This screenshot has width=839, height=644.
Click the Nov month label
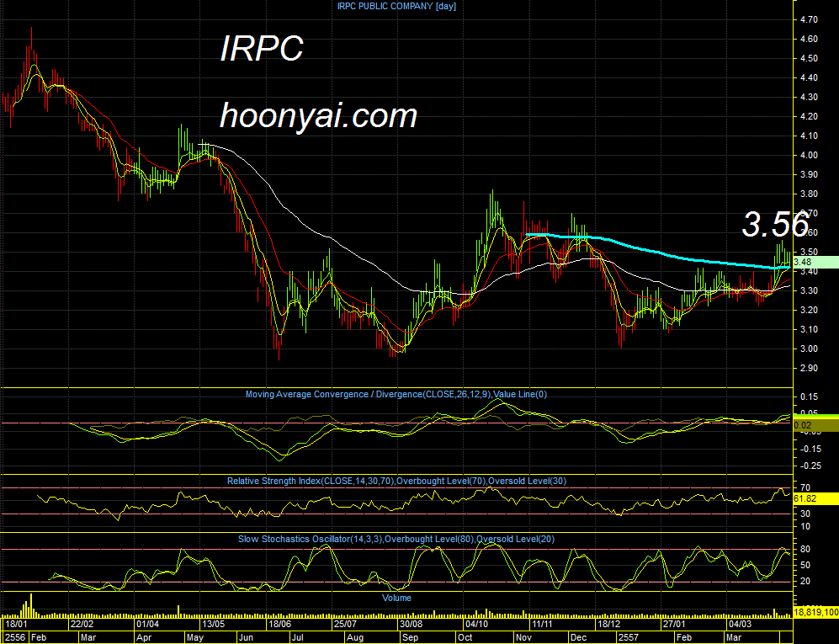tap(523, 637)
